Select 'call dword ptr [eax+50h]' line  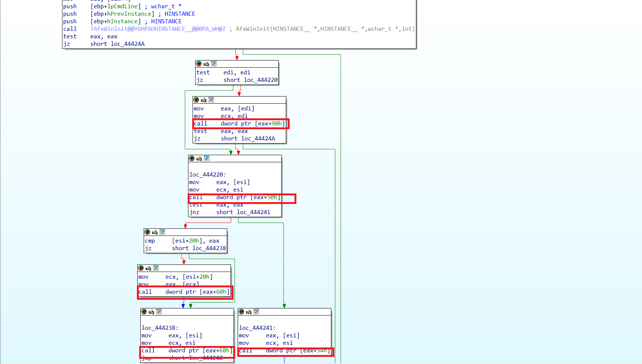235,197
